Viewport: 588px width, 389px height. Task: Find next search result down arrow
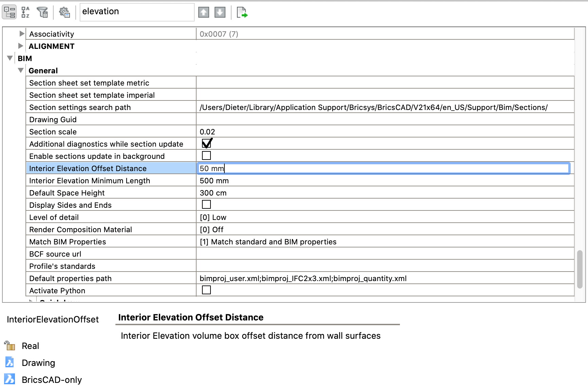220,13
